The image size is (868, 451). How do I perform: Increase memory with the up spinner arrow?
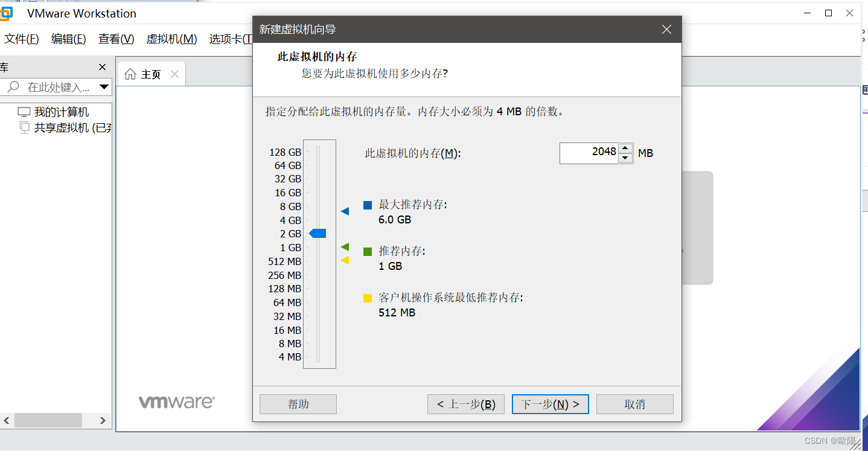click(626, 148)
